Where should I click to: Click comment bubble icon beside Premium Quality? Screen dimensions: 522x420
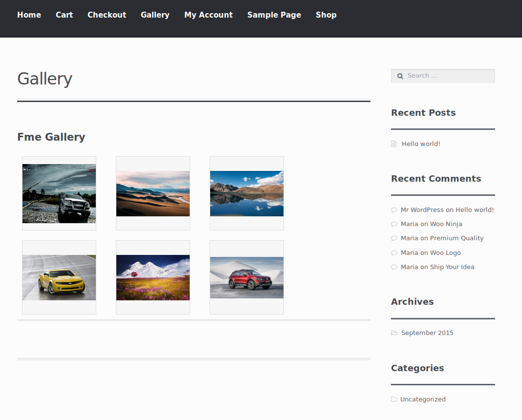[x=394, y=239]
